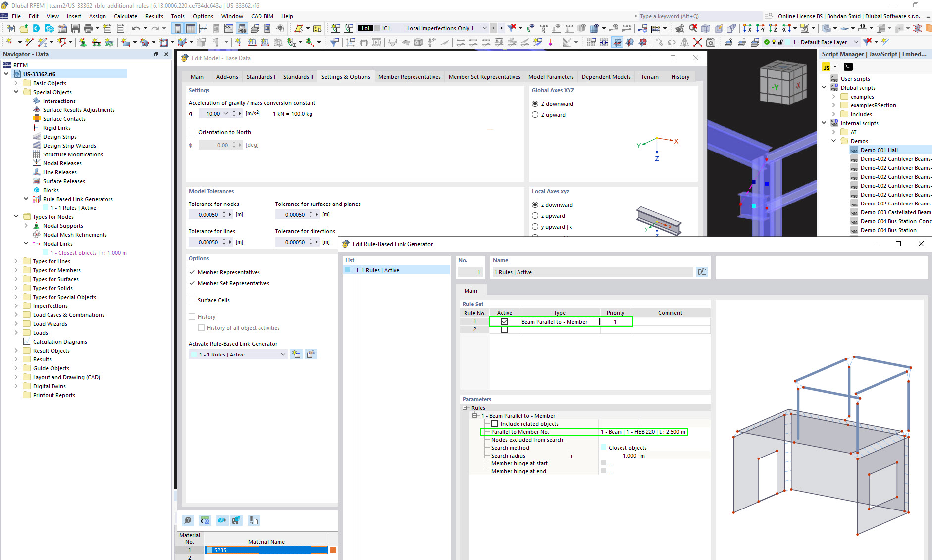This screenshot has width=932, height=560.
Task: Click the Open model folder icon
Action: pos(23,28)
